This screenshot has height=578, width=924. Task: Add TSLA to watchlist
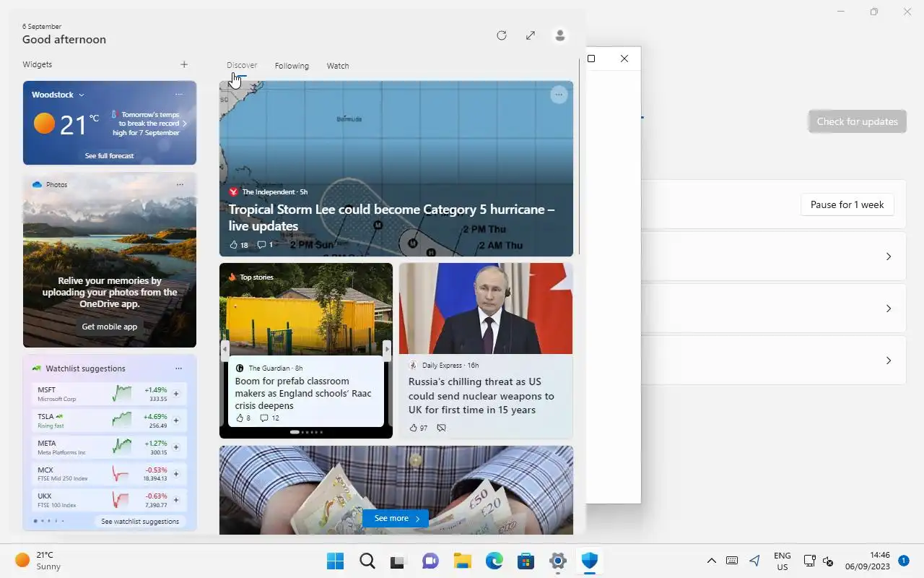pyautogui.click(x=175, y=420)
